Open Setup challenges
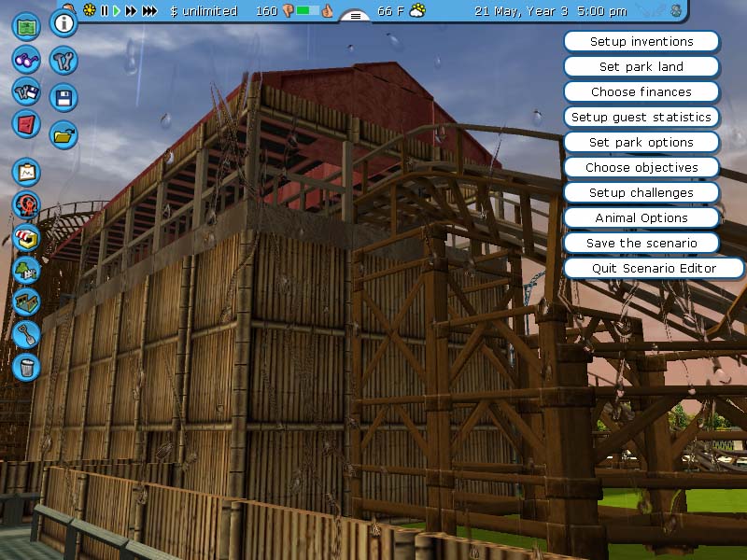 coord(641,193)
